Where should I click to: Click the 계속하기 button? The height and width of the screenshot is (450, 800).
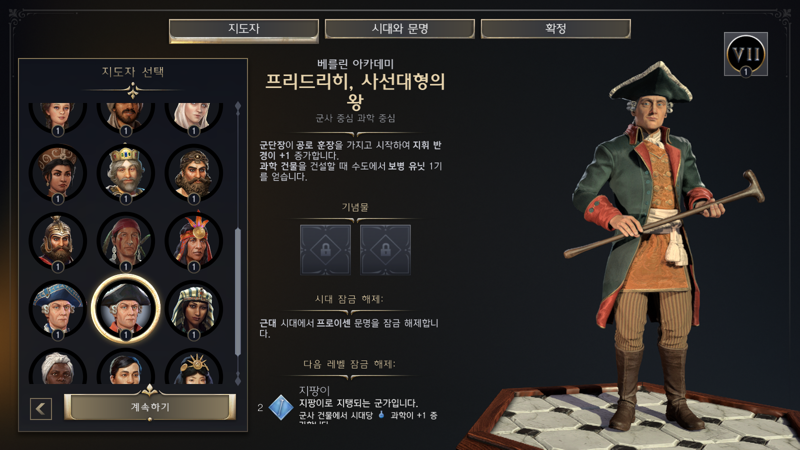(x=150, y=407)
